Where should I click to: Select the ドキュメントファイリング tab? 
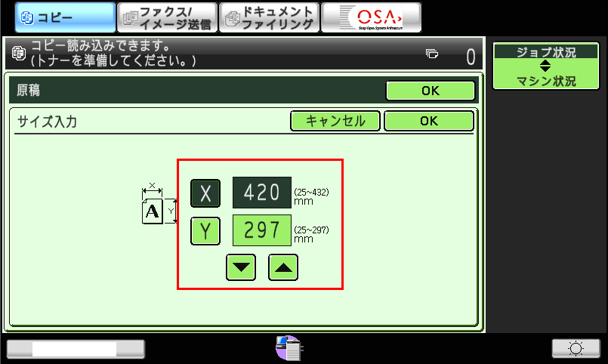269,17
